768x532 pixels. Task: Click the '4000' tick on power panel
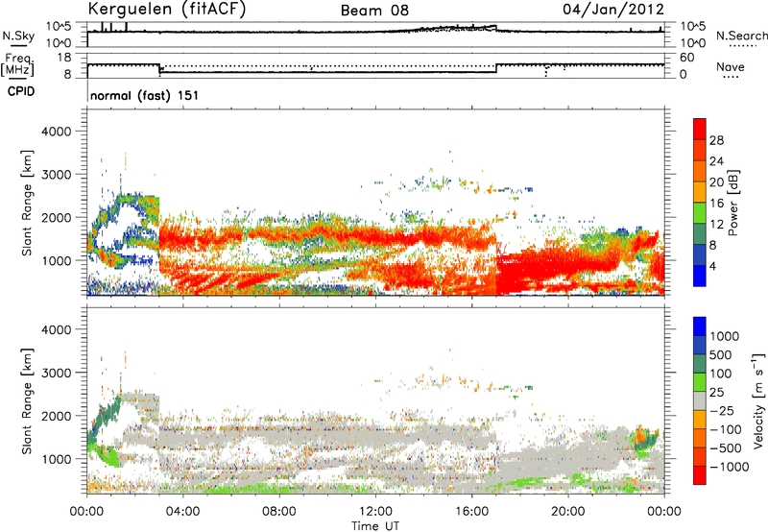[57, 132]
